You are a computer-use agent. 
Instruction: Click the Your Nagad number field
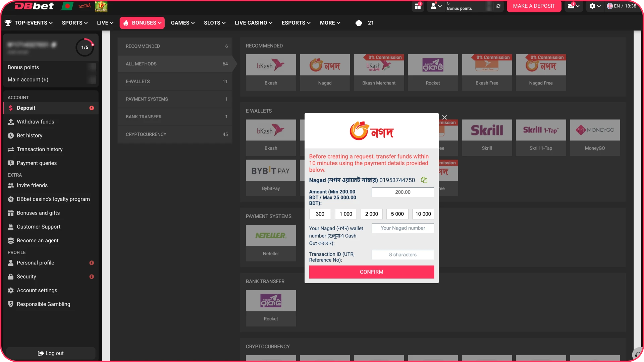click(402, 228)
